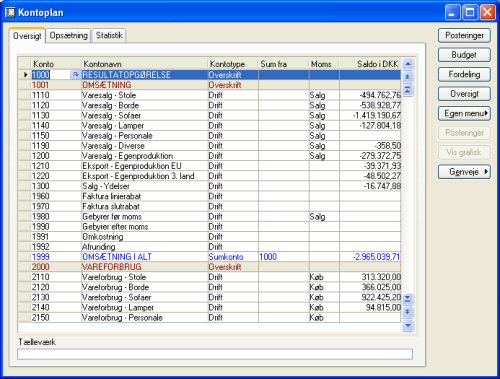Select Vareforbrug - Lamper row
Image resolution: width=500 pixels, height=379 pixels.
click(x=210, y=307)
